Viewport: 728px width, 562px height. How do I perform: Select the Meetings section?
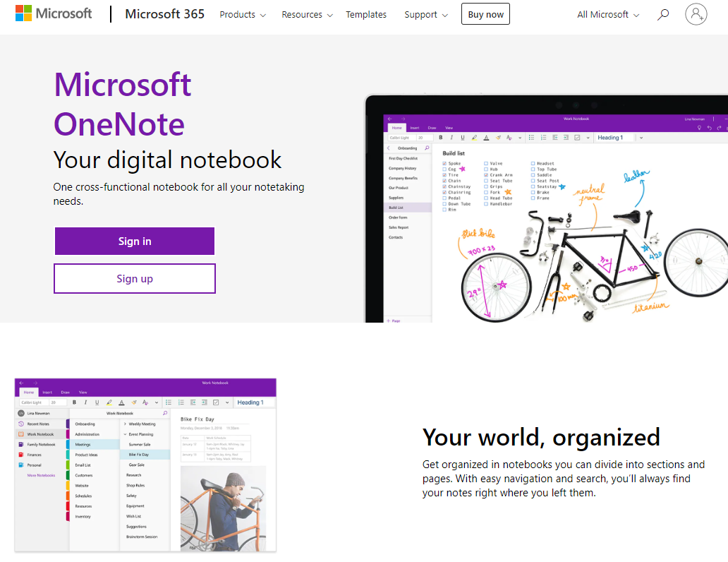tap(95, 444)
